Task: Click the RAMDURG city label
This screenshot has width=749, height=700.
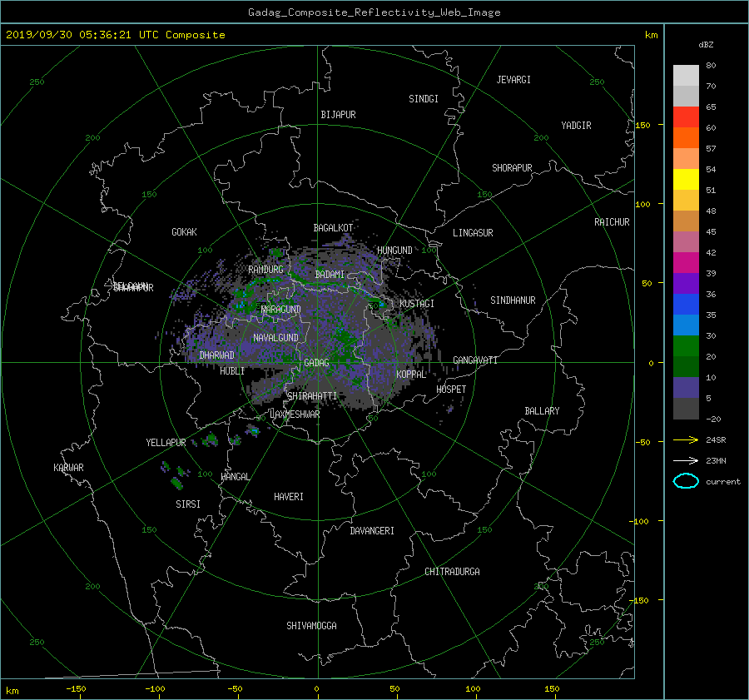Action: [x=265, y=270]
